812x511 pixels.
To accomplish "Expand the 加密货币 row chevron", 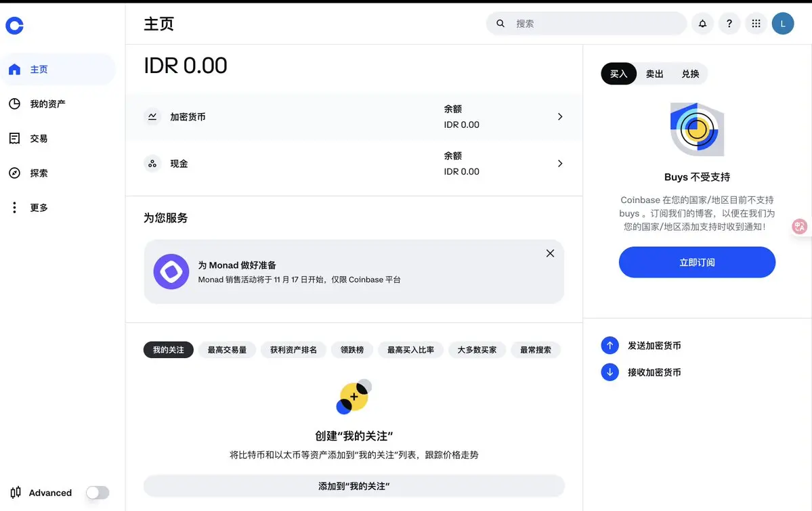I will click(560, 116).
